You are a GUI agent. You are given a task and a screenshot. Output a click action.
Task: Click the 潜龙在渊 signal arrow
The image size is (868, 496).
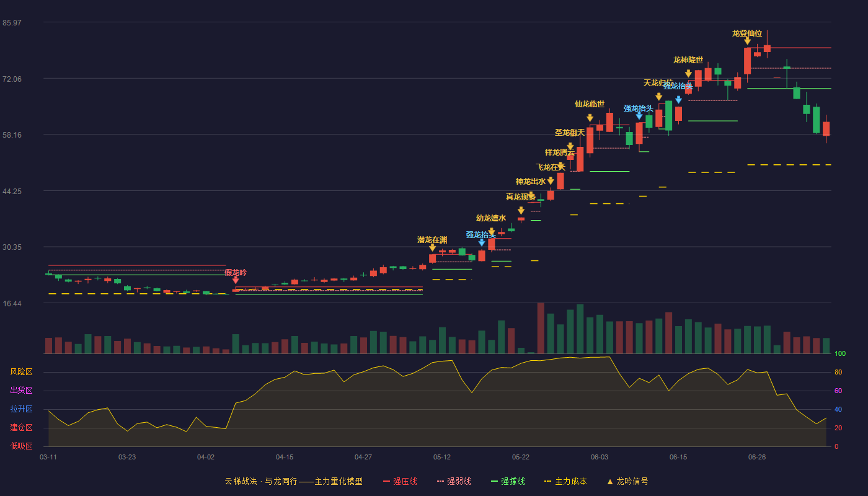pos(432,247)
